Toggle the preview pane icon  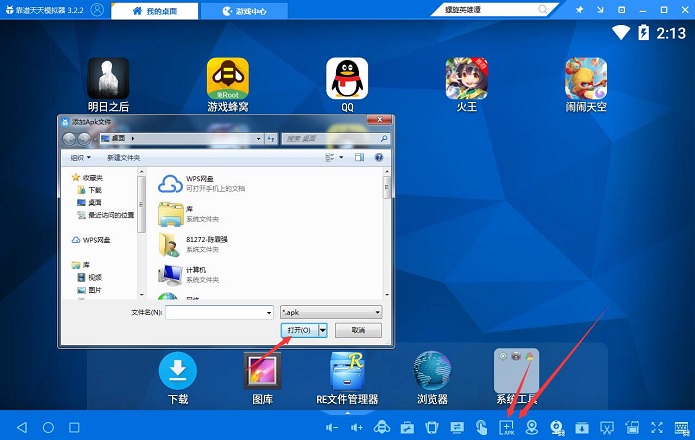pyautogui.click(x=359, y=157)
